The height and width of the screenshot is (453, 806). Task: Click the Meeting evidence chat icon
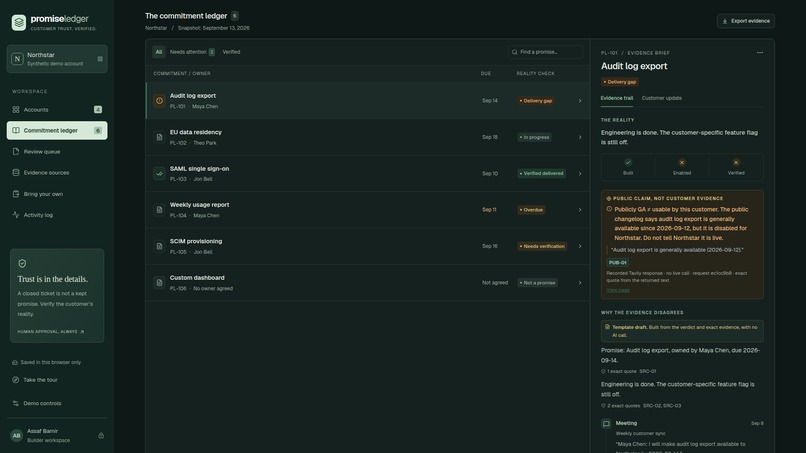[606, 424]
